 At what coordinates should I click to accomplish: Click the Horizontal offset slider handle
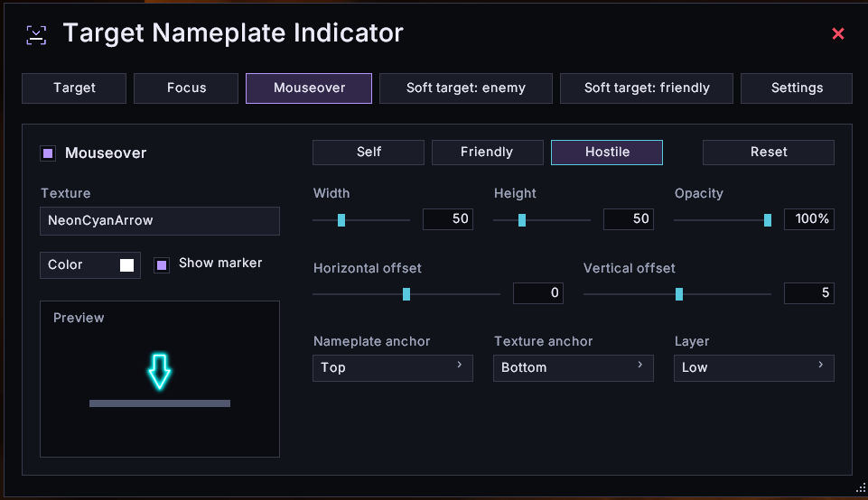[x=406, y=294]
